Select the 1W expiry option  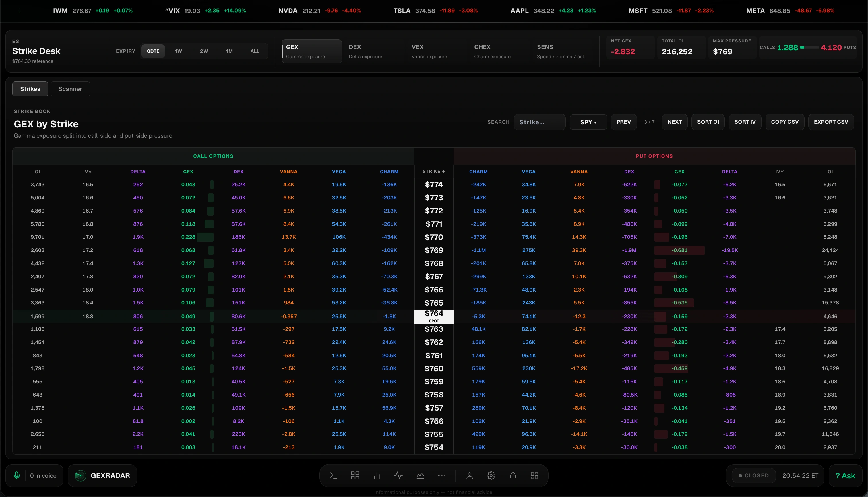(x=179, y=51)
